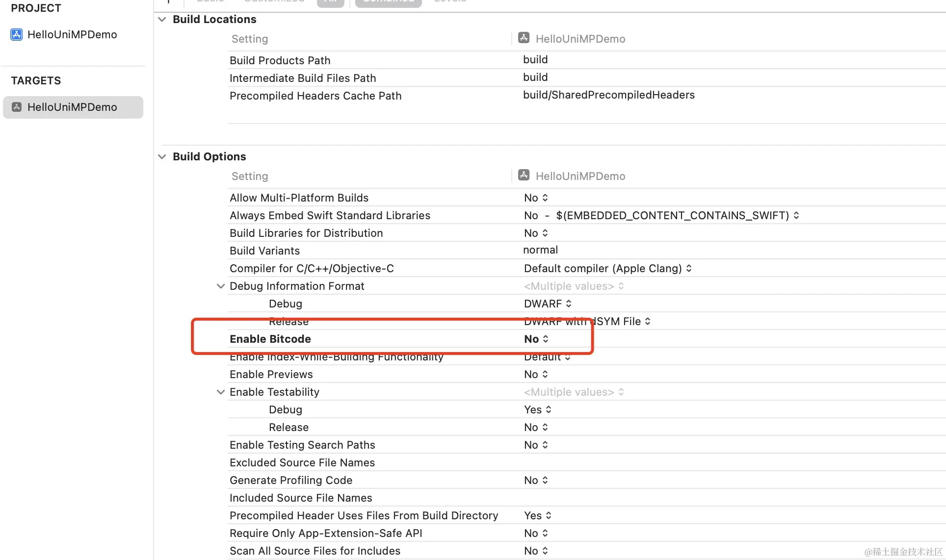The height and width of the screenshot is (560, 946).
Task: Click target icon in Build Options column header
Action: coord(524,175)
